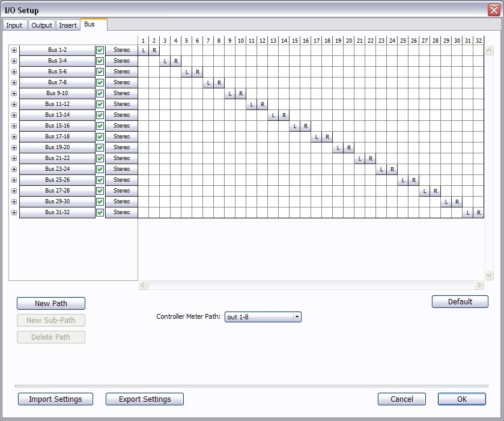Click the vertical scrollbar down arrow
Image resolution: width=504 pixels, height=421 pixels.
(489, 275)
